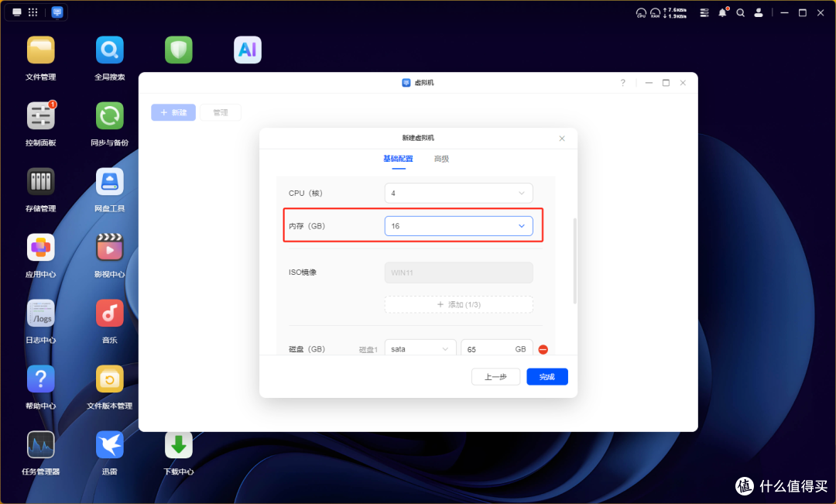Click the 添加 (1/3) ISO button

point(458,304)
